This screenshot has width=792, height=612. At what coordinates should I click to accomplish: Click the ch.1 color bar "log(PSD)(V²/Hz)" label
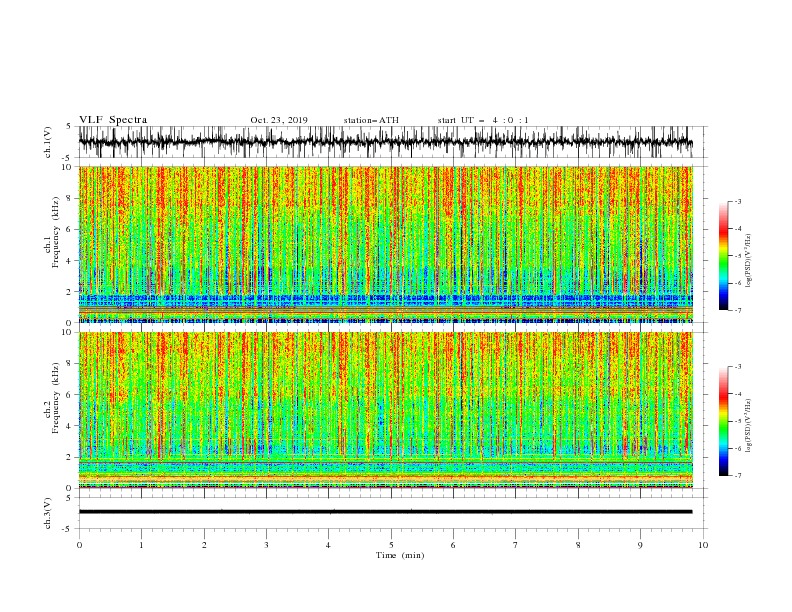click(x=749, y=261)
